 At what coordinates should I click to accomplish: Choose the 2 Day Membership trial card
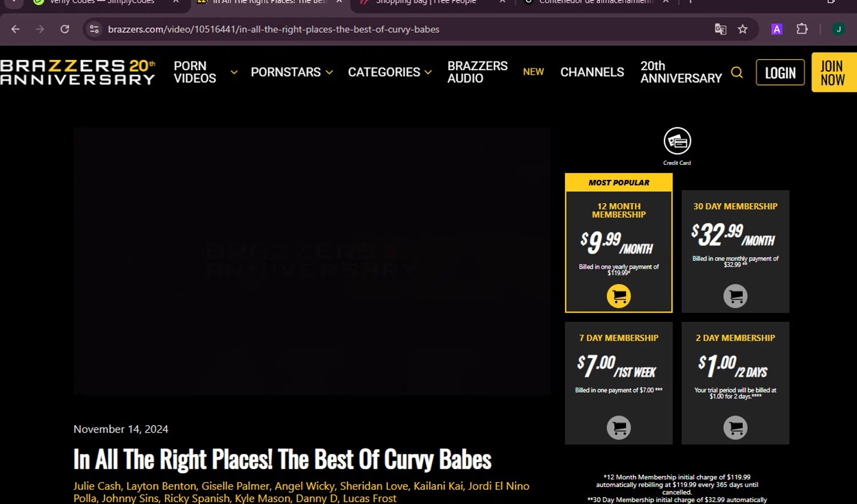(735, 383)
